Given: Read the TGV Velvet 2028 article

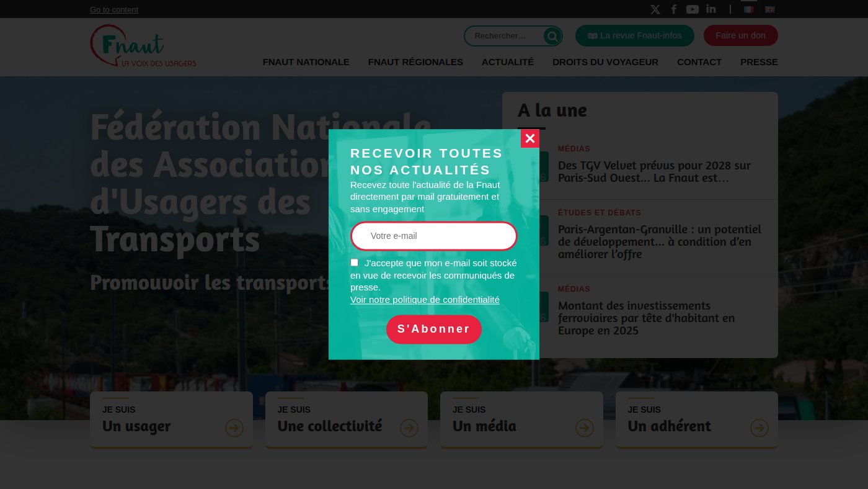Looking at the screenshot, I should click(x=654, y=172).
